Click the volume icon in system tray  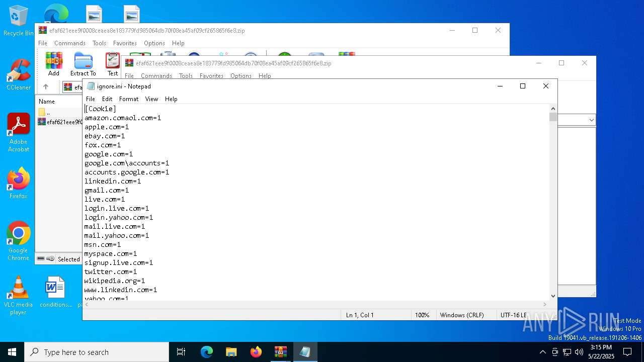tap(579, 352)
